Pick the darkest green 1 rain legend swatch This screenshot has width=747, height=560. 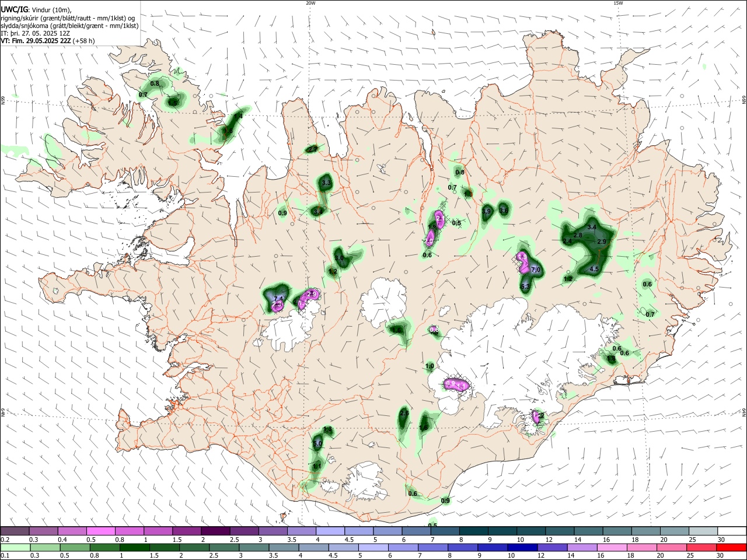point(134,548)
